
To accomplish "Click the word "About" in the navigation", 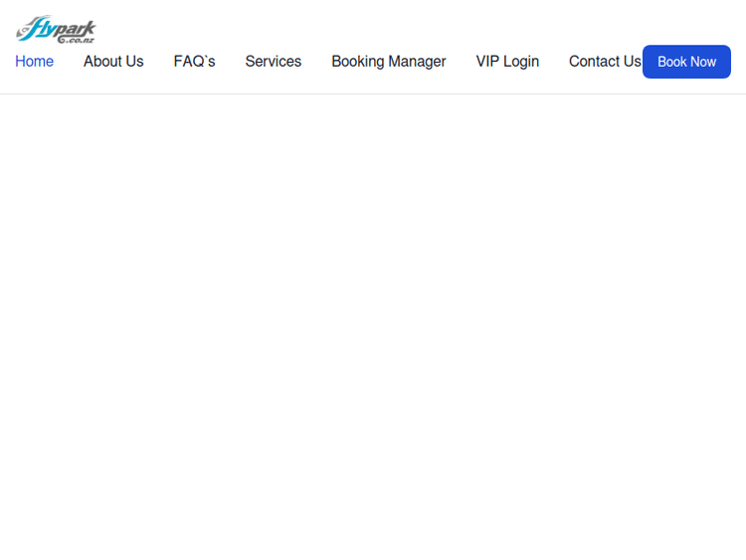I will [x=102, y=62].
